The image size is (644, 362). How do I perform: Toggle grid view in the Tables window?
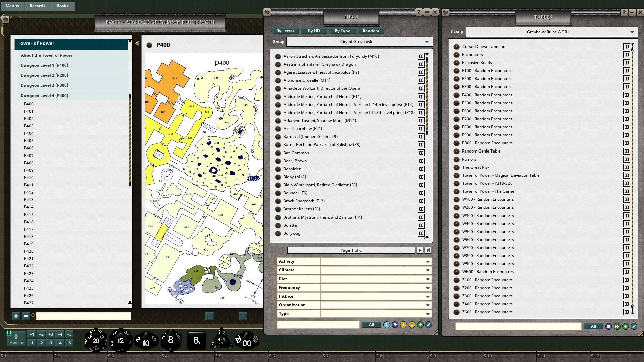click(x=617, y=326)
